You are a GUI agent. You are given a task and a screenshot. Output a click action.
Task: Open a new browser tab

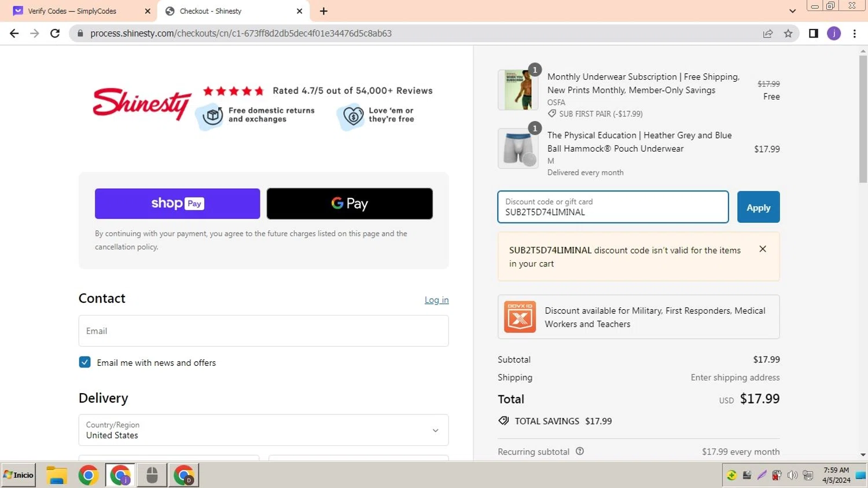click(x=323, y=11)
